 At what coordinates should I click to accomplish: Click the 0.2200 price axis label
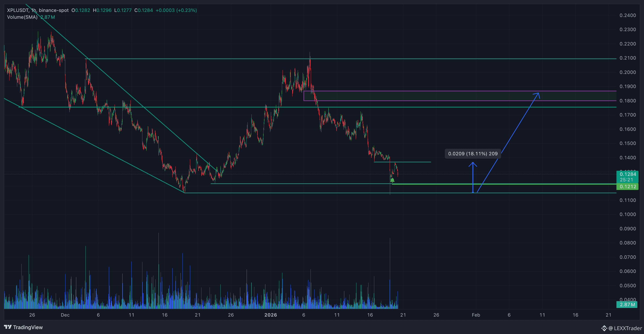point(627,44)
